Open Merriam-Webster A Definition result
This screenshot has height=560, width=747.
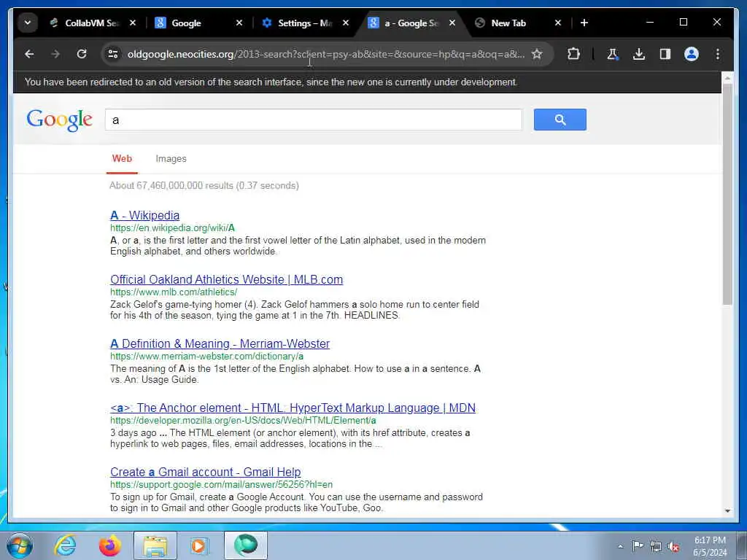[x=220, y=344]
